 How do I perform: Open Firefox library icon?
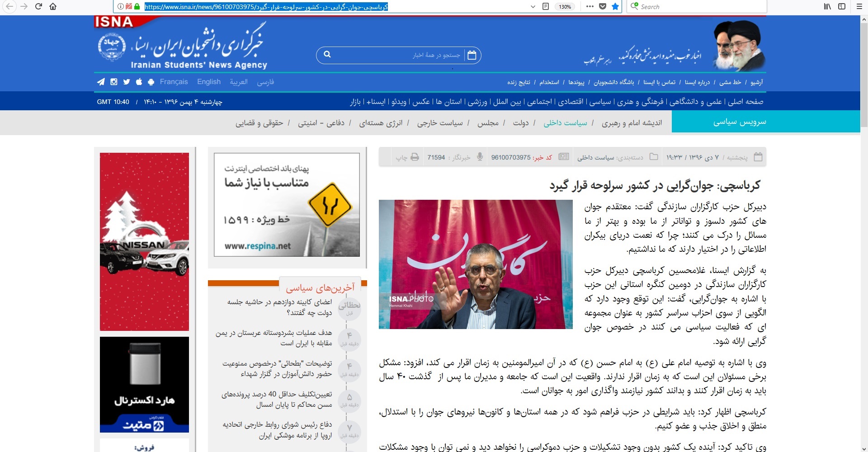(x=827, y=6)
